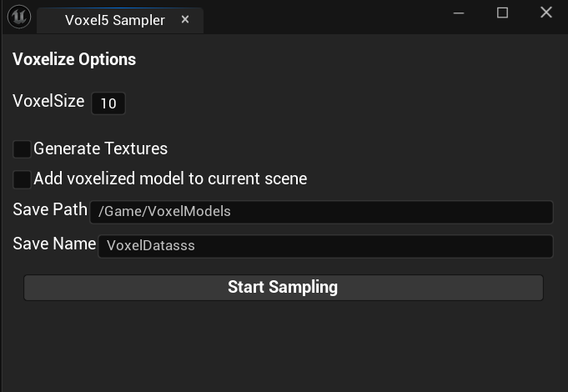Place cursor after /Game/VoxelModels text
The height and width of the screenshot is (392, 568).
tap(231, 211)
